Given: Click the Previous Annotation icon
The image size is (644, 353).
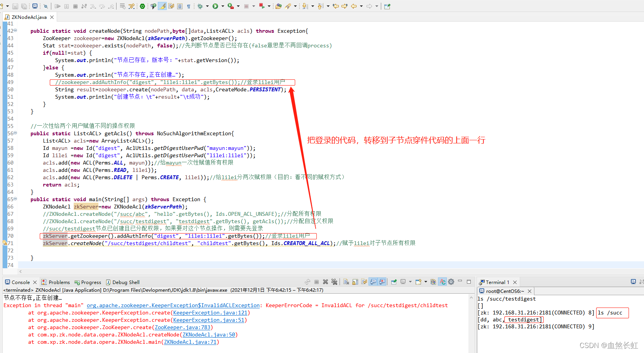Looking at the screenshot, I should (320, 6).
